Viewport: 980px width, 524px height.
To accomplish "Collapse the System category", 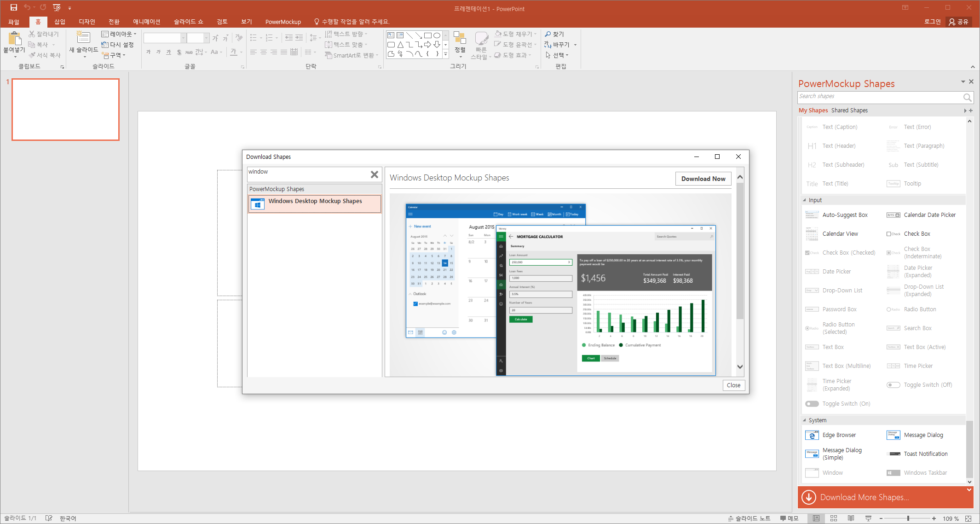I will (x=805, y=420).
